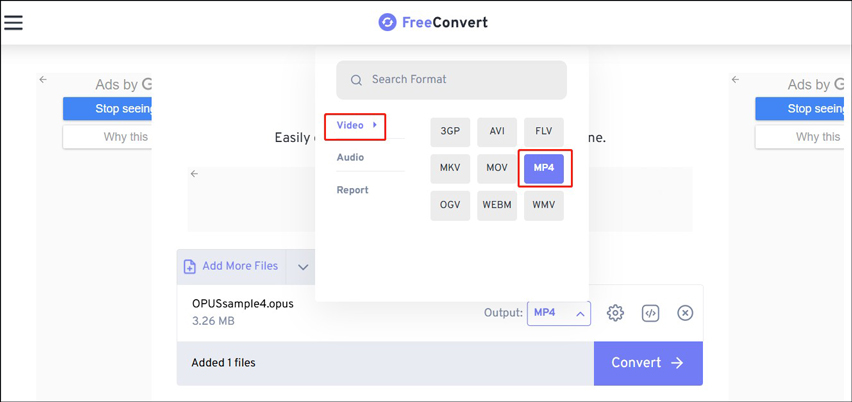
Task: Click Stop seeing in right ad
Action: tap(800, 109)
